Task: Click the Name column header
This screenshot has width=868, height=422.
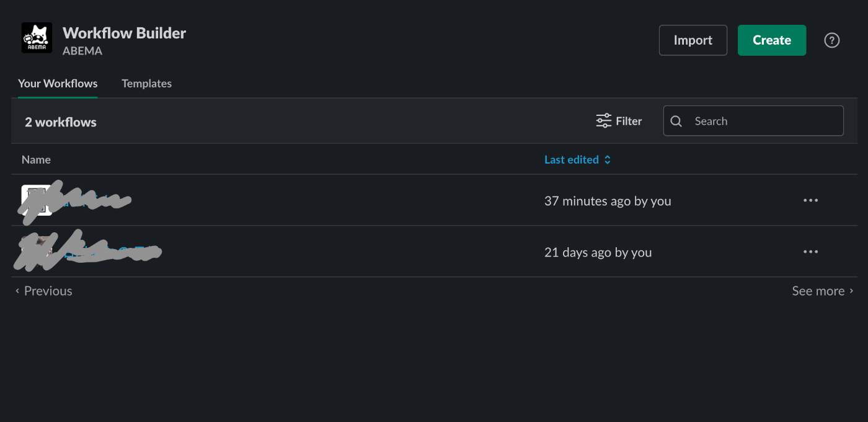Action: [x=36, y=160]
